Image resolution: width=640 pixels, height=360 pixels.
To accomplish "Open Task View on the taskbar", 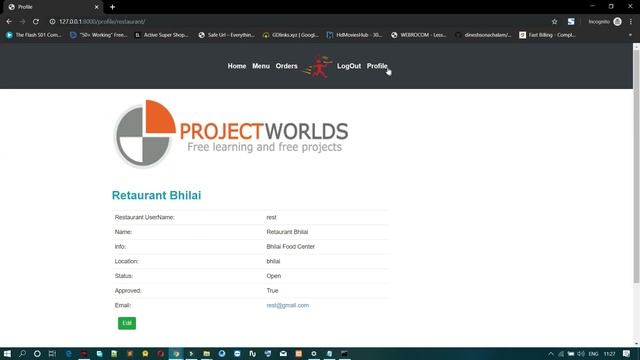I will pyautogui.click(x=52, y=353).
